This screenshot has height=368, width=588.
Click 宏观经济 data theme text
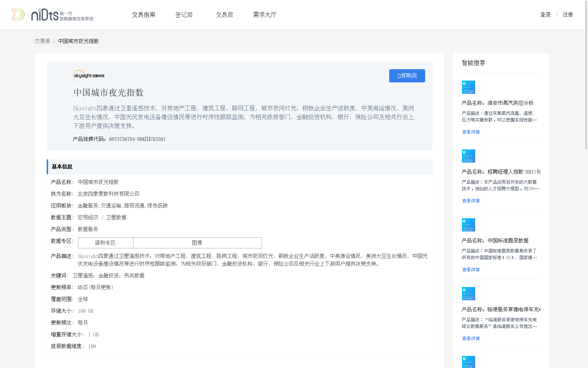coord(88,217)
